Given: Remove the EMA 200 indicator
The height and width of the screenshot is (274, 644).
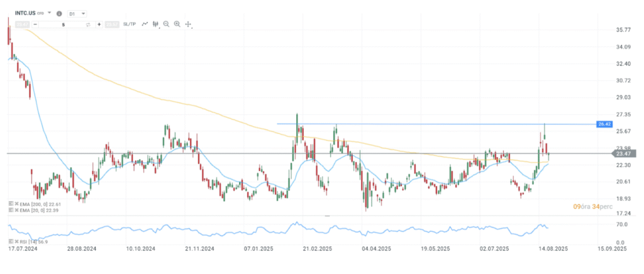Looking at the screenshot, I should 15,204.
